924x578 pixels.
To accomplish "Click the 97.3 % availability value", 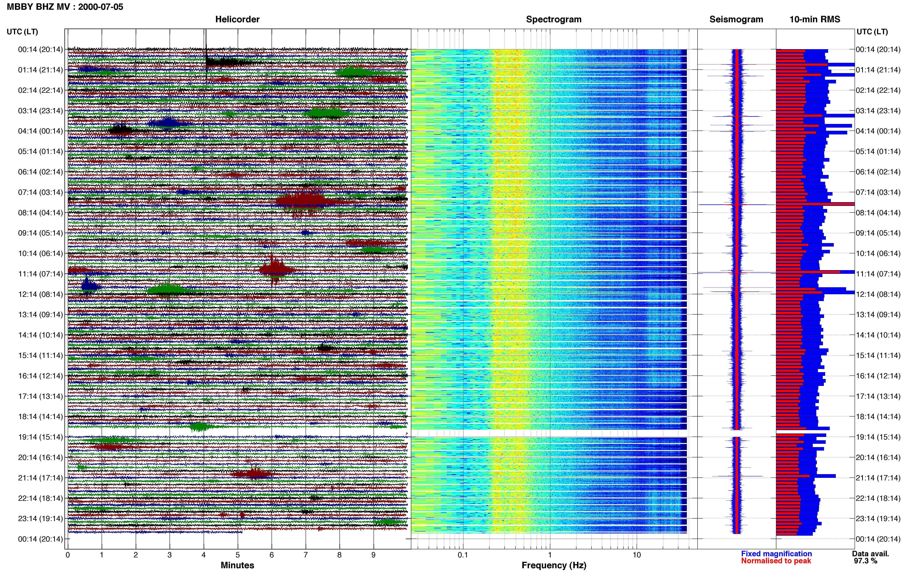I will tap(865, 561).
